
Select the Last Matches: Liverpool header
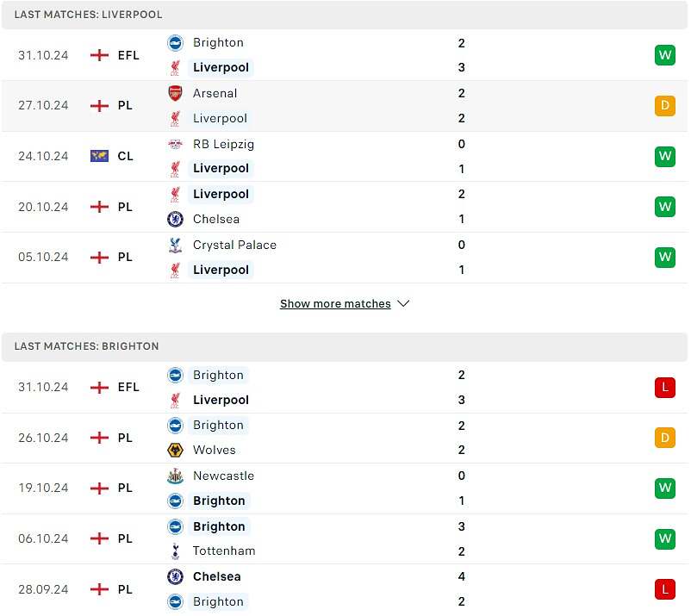(x=88, y=15)
